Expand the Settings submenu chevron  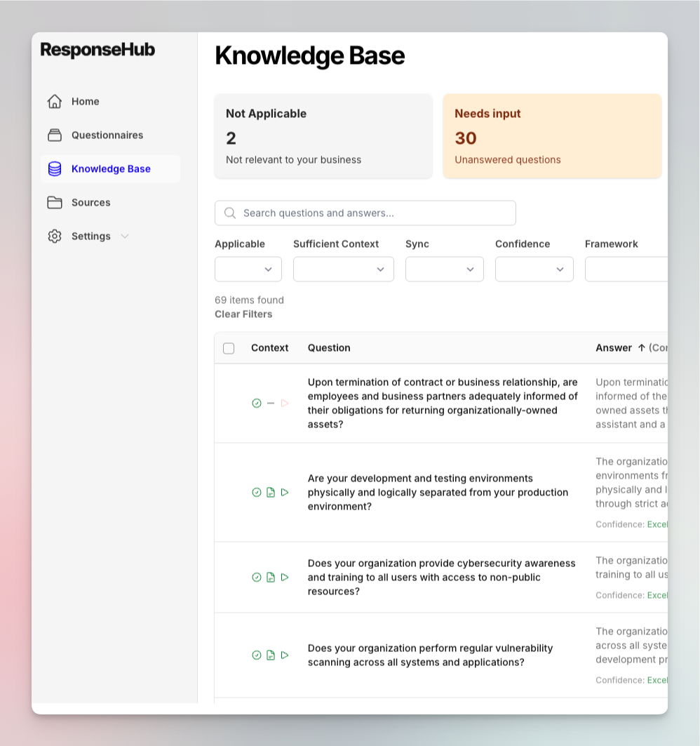[126, 236]
